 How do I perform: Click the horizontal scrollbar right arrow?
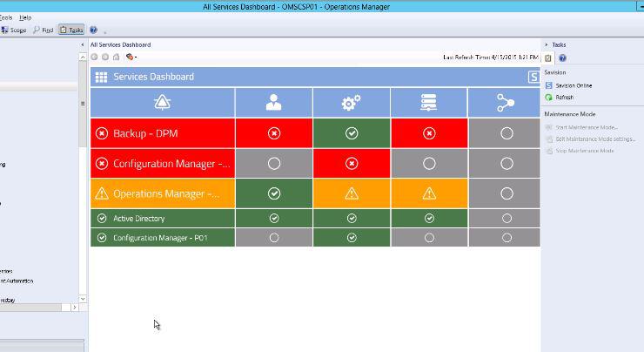tap(74, 308)
